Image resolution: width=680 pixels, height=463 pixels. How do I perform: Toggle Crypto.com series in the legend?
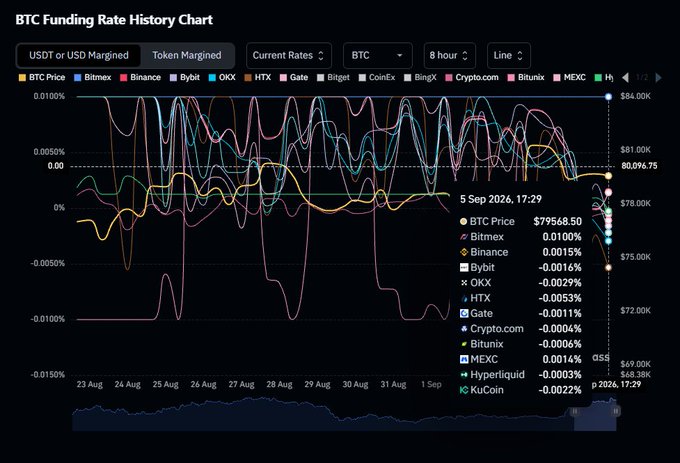click(x=472, y=78)
